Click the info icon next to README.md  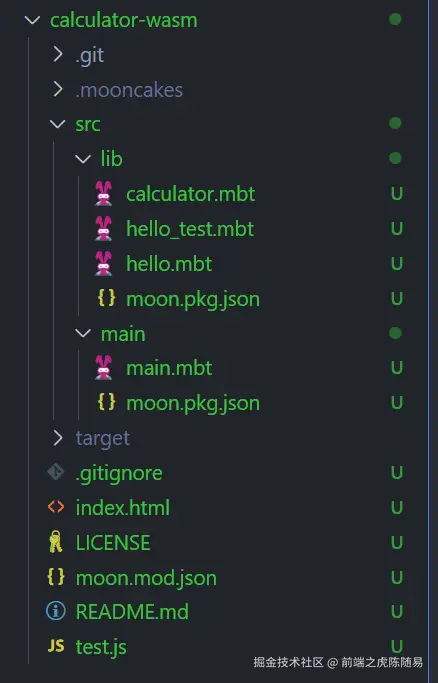point(56,611)
